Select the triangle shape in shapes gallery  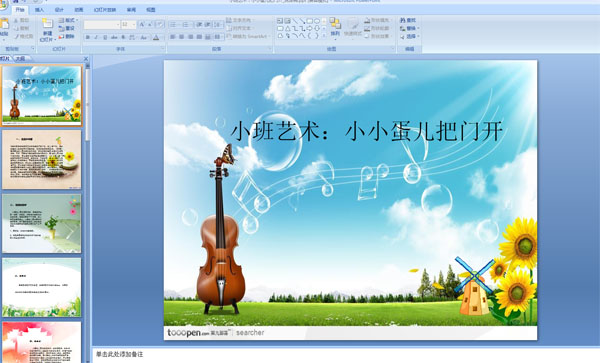pos(288,28)
